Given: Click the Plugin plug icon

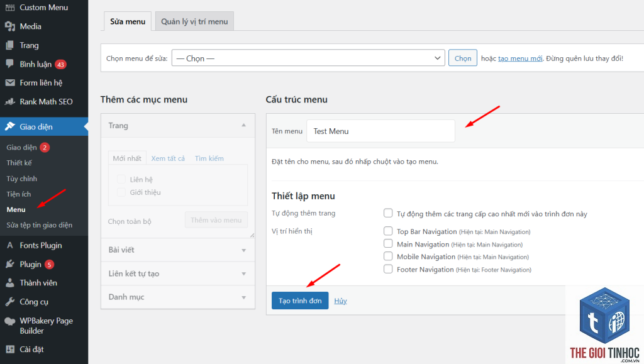Looking at the screenshot, I should pos(10,264).
